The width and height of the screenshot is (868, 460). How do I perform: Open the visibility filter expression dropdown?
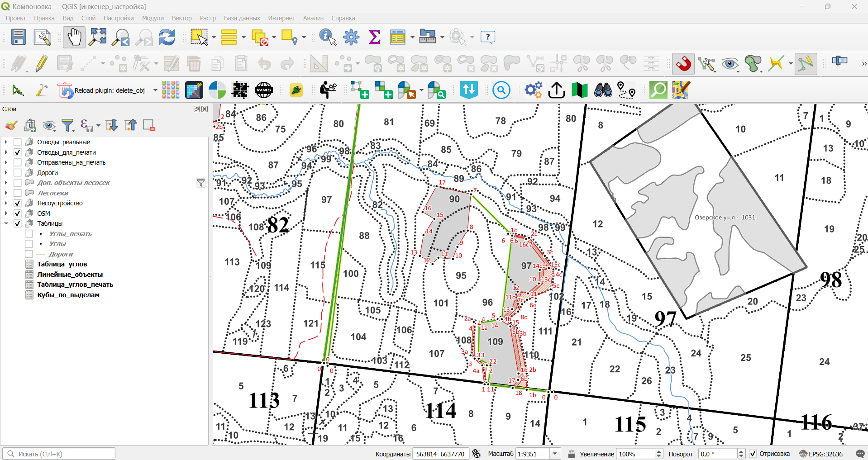[98, 125]
